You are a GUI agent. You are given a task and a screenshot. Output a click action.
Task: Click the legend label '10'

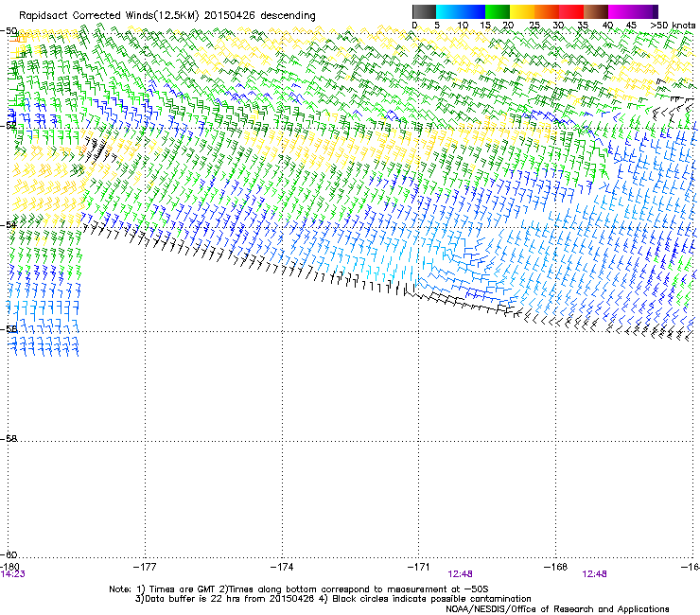(x=463, y=26)
